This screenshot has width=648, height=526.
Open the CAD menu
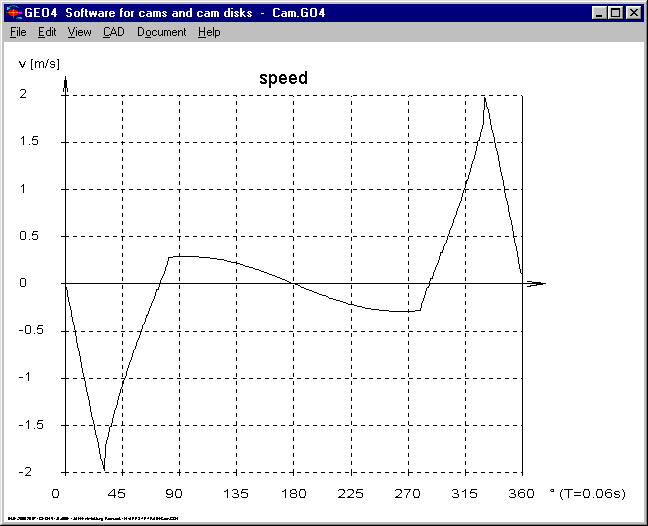pyautogui.click(x=114, y=32)
